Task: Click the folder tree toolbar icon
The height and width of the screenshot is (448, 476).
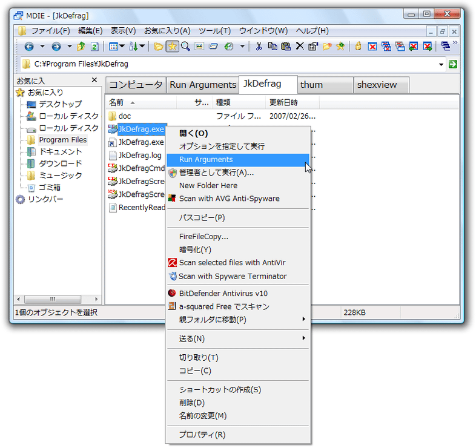Action: (x=158, y=47)
